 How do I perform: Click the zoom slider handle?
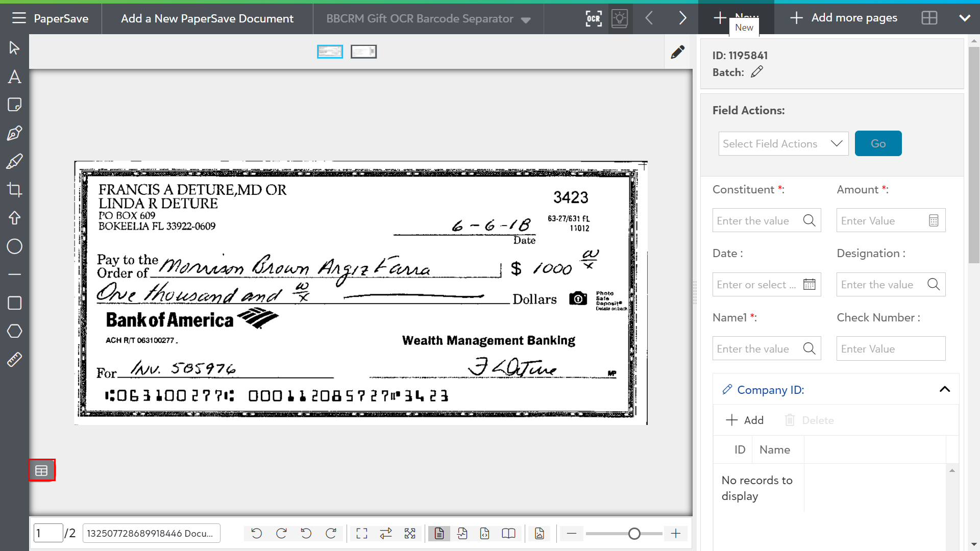tap(634, 534)
